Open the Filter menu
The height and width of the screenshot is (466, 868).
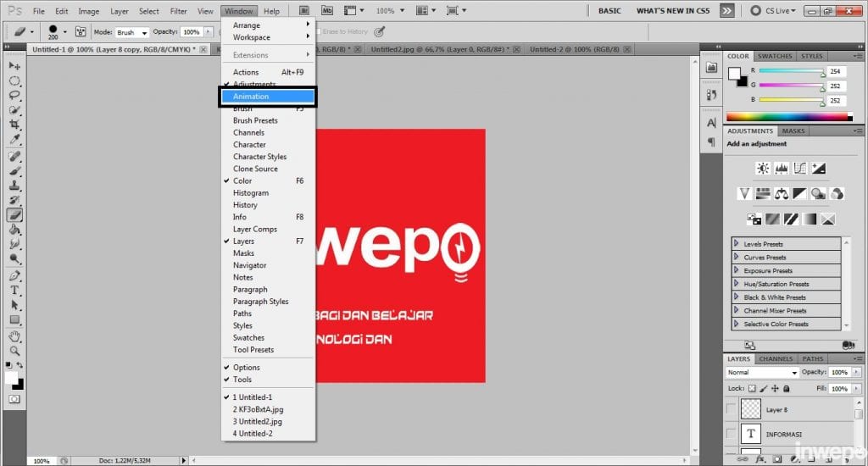(178, 11)
